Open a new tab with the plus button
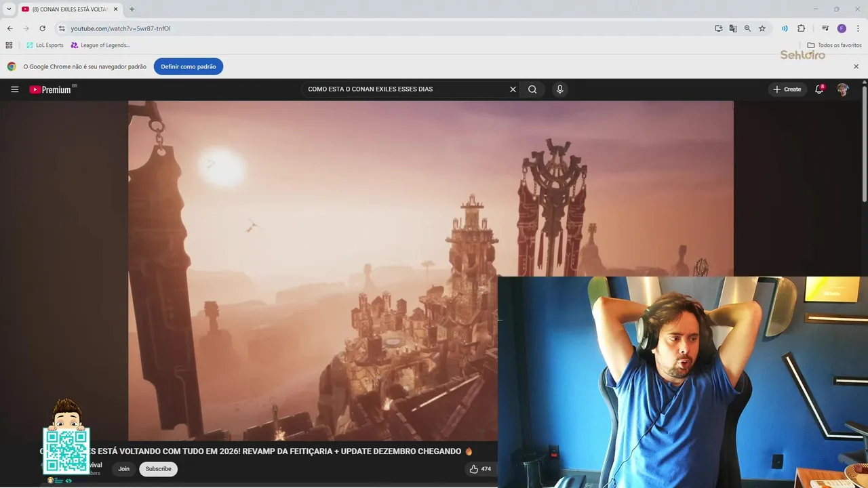 pos(132,9)
